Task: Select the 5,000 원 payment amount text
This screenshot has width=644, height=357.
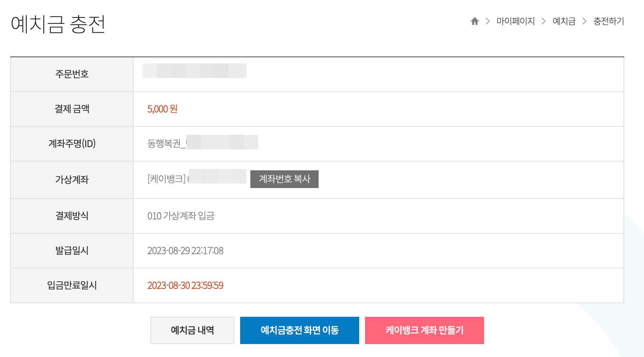Action: [162, 109]
